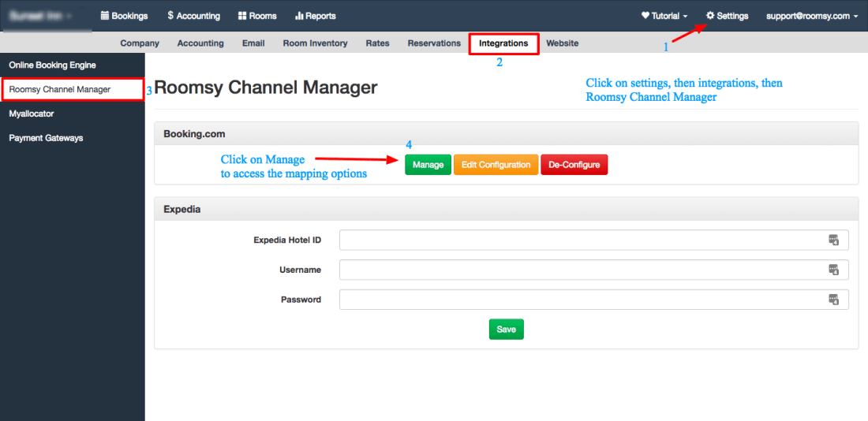Click the Booking.com panel header
The height and width of the screenshot is (421, 868).
(x=507, y=134)
